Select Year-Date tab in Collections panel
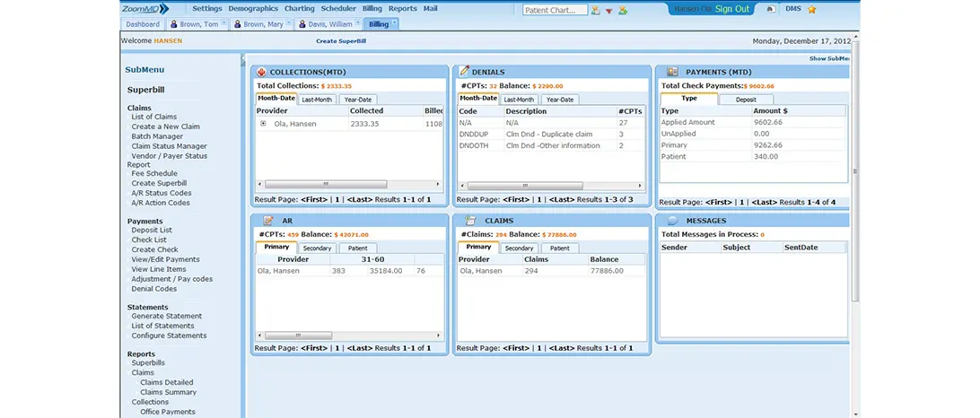Screen dimensions: 980x418 (x=358, y=100)
